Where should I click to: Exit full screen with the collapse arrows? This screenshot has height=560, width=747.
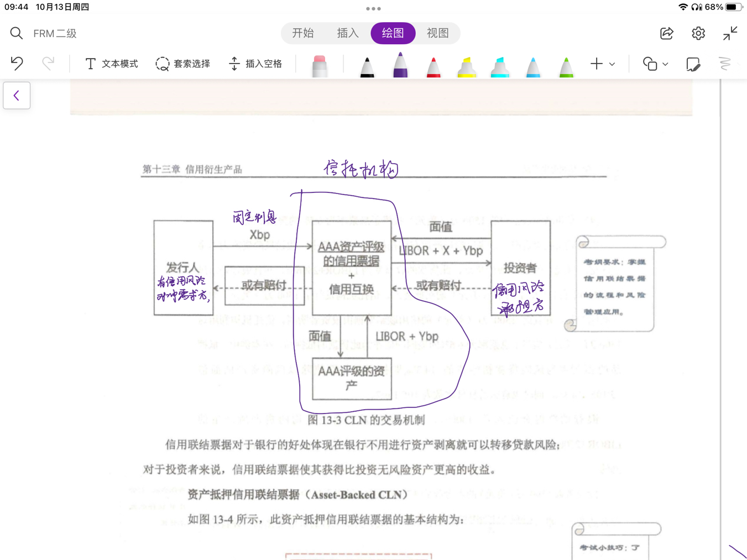point(730,34)
